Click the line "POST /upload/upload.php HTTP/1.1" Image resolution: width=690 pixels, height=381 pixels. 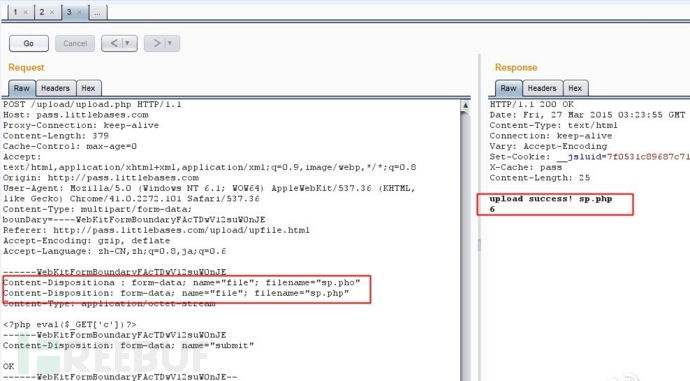[x=92, y=104]
